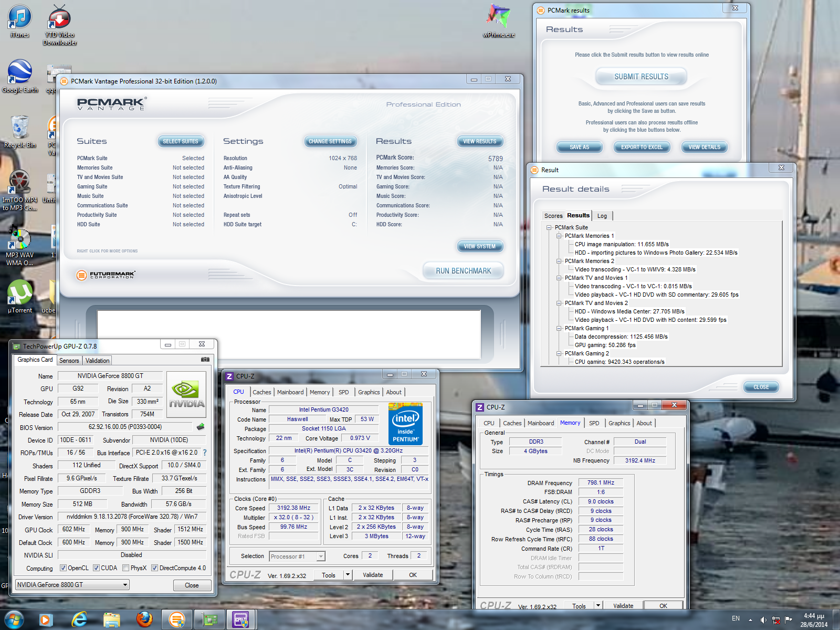Viewport: 840px width, 630px height.
Task: Toggle the OpenCL checkbox in GPU-Z
Action: tap(63, 568)
